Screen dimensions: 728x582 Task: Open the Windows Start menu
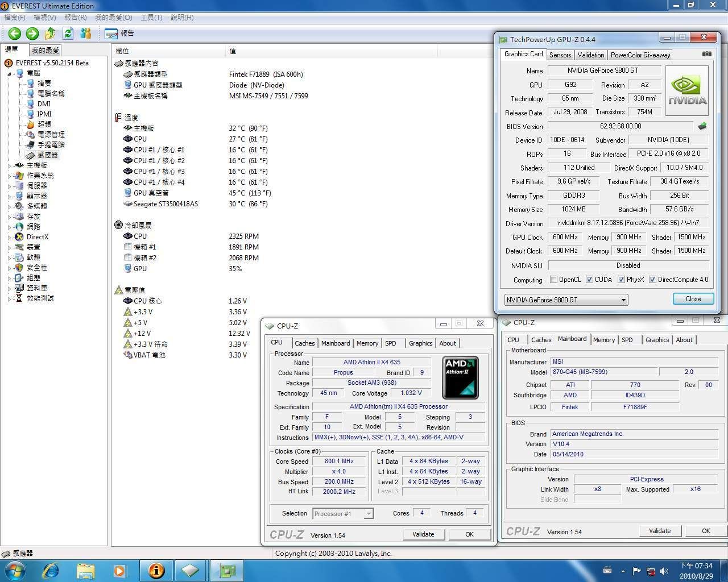point(14,570)
